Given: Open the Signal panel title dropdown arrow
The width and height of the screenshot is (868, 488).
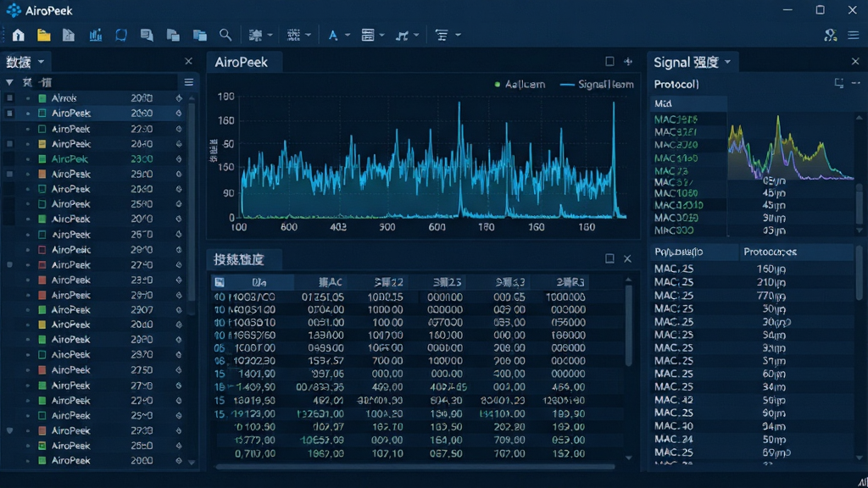Looking at the screenshot, I should pyautogui.click(x=727, y=62).
